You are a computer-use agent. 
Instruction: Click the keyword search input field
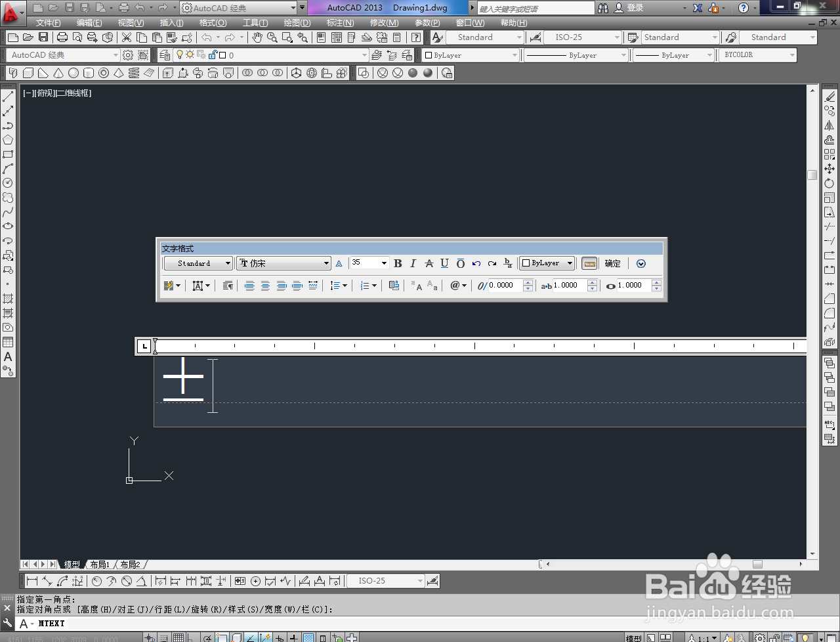pyautogui.click(x=535, y=8)
